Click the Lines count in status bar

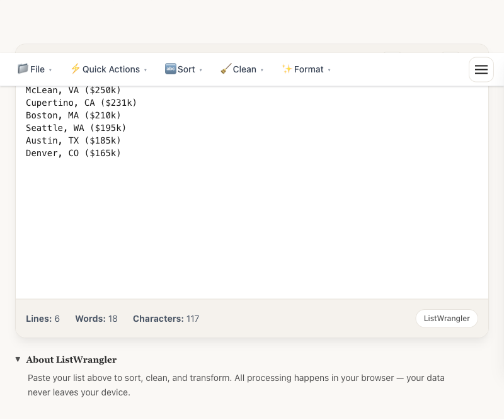pyautogui.click(x=43, y=319)
